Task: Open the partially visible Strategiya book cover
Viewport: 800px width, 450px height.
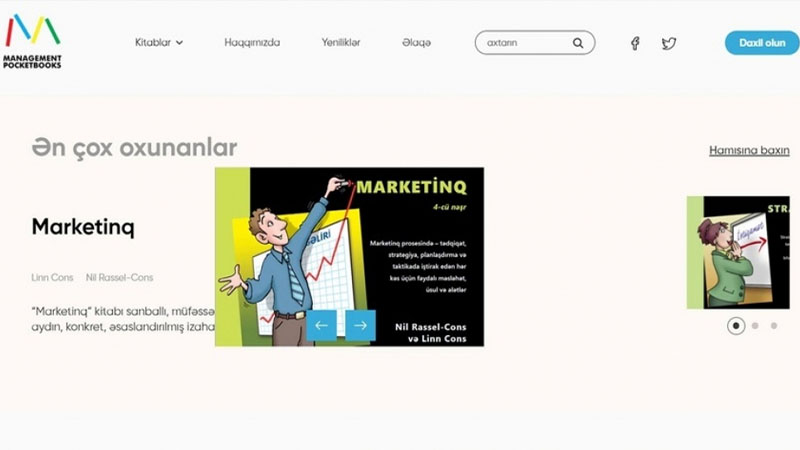Action: [x=738, y=253]
